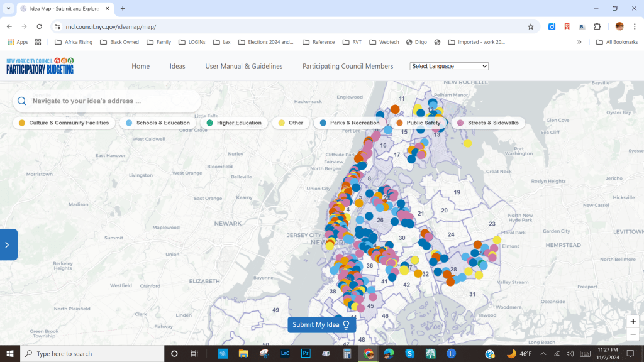Click the search magnifier icon
The width and height of the screenshot is (644, 362).
22,101
